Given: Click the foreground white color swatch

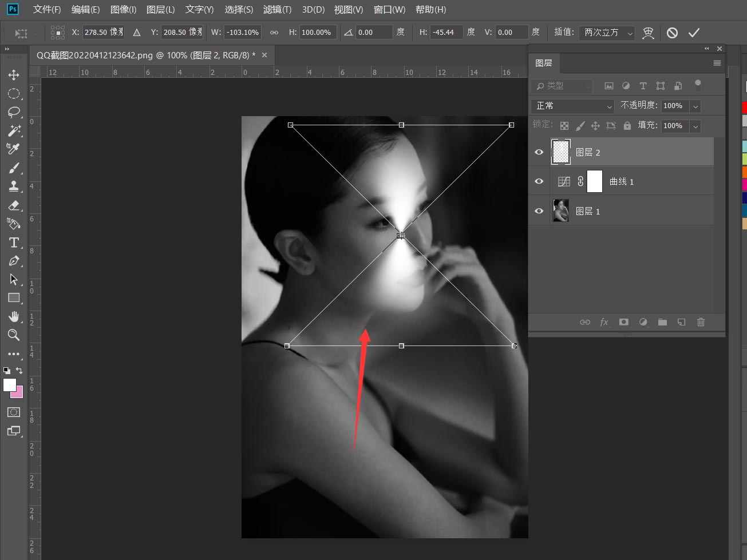Looking at the screenshot, I should tap(10, 385).
